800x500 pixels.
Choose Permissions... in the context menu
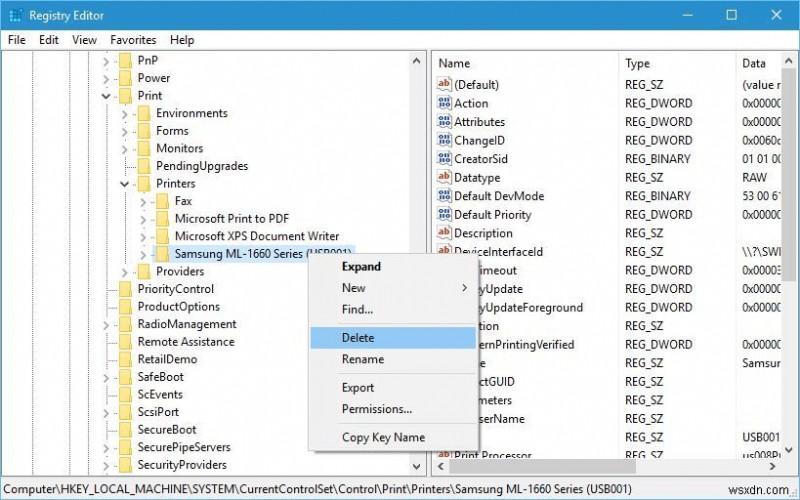[x=393, y=409]
